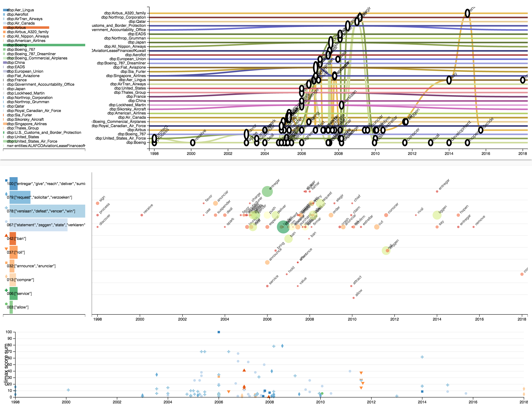The width and height of the screenshot is (532, 408).
Task: Click the conocer dot in bubble chart
Action: pyautogui.click(x=386, y=215)
